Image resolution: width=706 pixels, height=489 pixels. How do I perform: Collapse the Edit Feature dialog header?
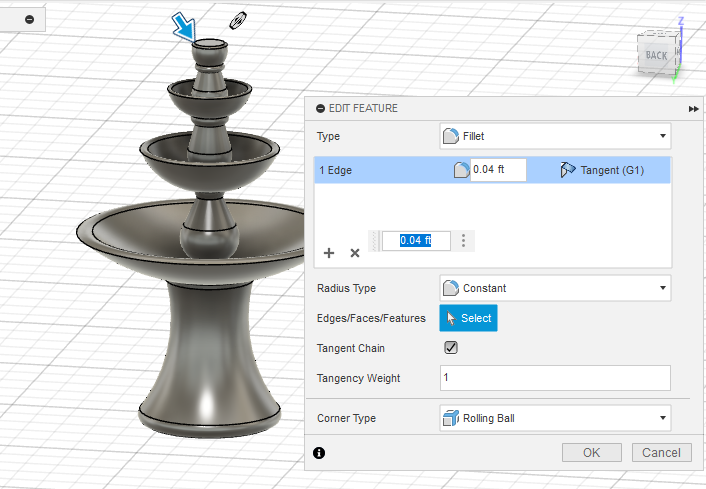point(321,109)
